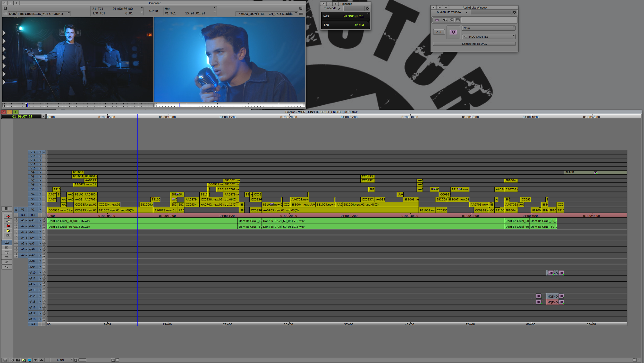
Task: Click the render effect filmstrip icon in AudioSuite
Action: (452, 20)
